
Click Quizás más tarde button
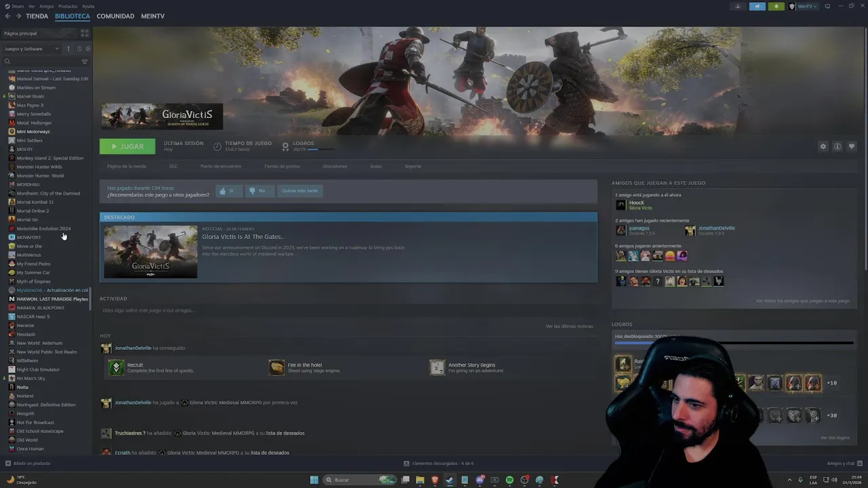tap(300, 191)
